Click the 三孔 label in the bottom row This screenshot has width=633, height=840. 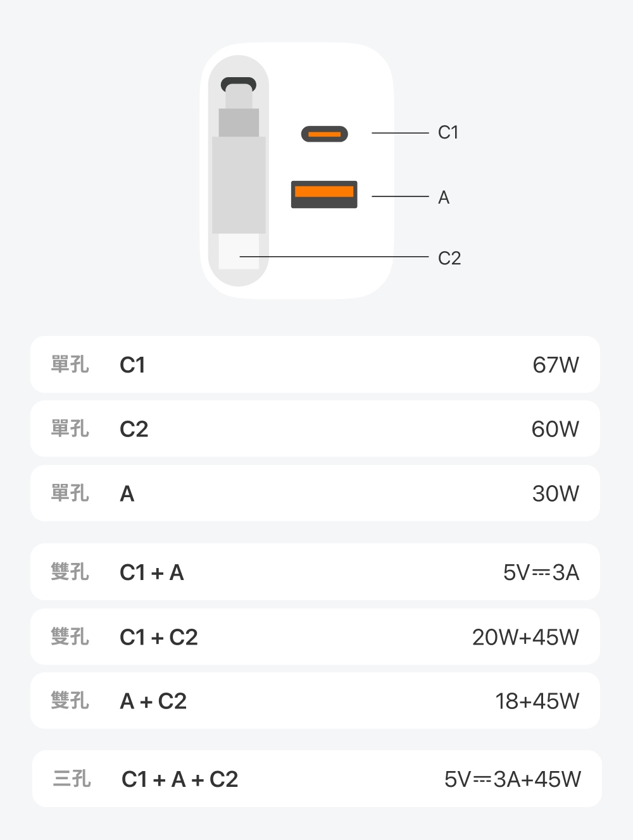coord(72,779)
